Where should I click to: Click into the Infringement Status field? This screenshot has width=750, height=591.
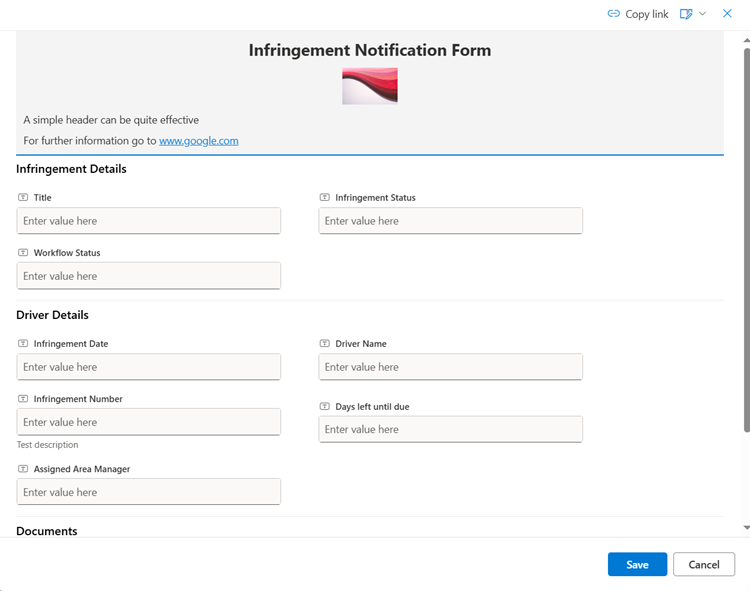pyautogui.click(x=450, y=221)
